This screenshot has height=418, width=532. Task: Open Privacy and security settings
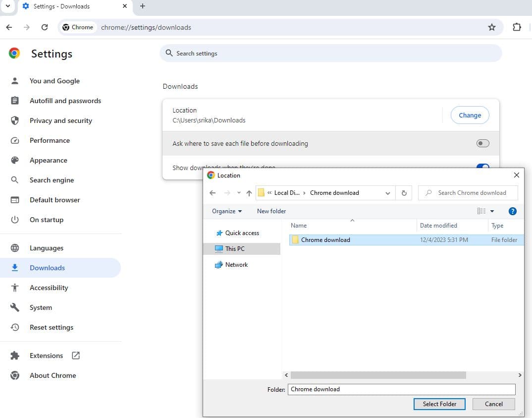60,120
